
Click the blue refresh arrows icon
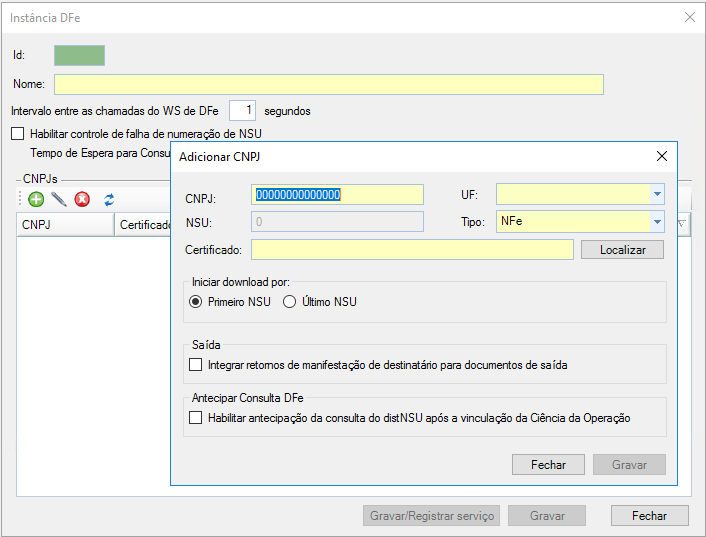click(109, 199)
